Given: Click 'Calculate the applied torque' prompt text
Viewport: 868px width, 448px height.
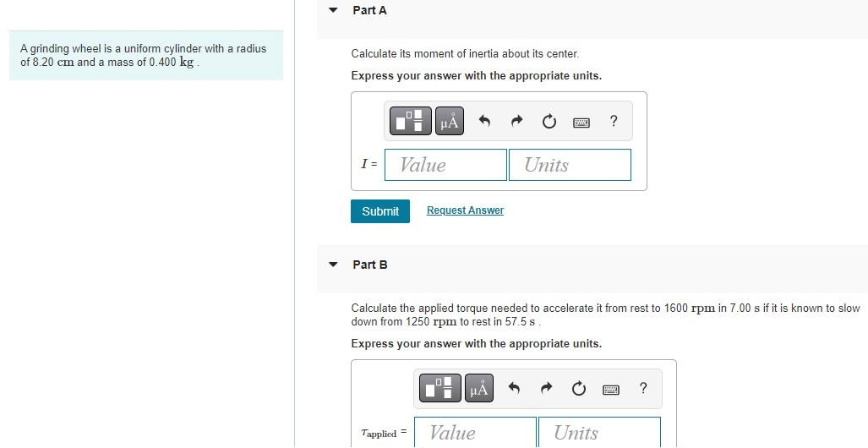Looking at the screenshot, I should (606, 314).
